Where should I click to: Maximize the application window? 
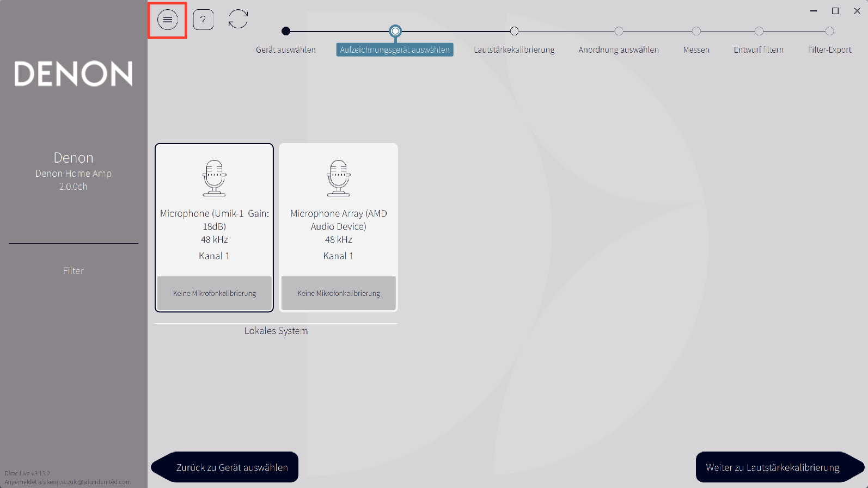tap(835, 11)
